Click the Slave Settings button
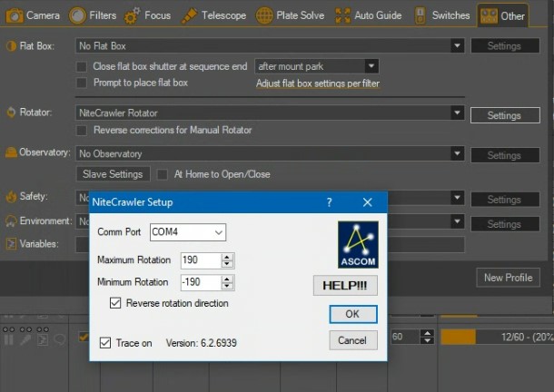 click(113, 174)
